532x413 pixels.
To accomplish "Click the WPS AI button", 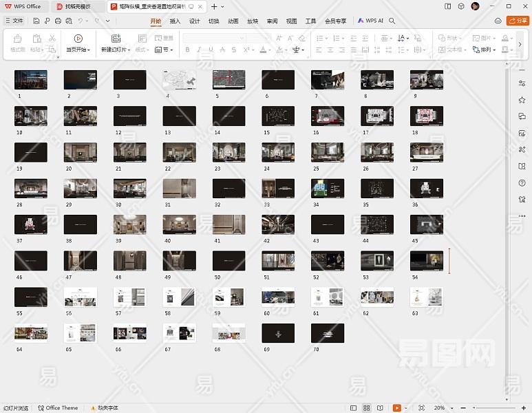I will click(370, 21).
